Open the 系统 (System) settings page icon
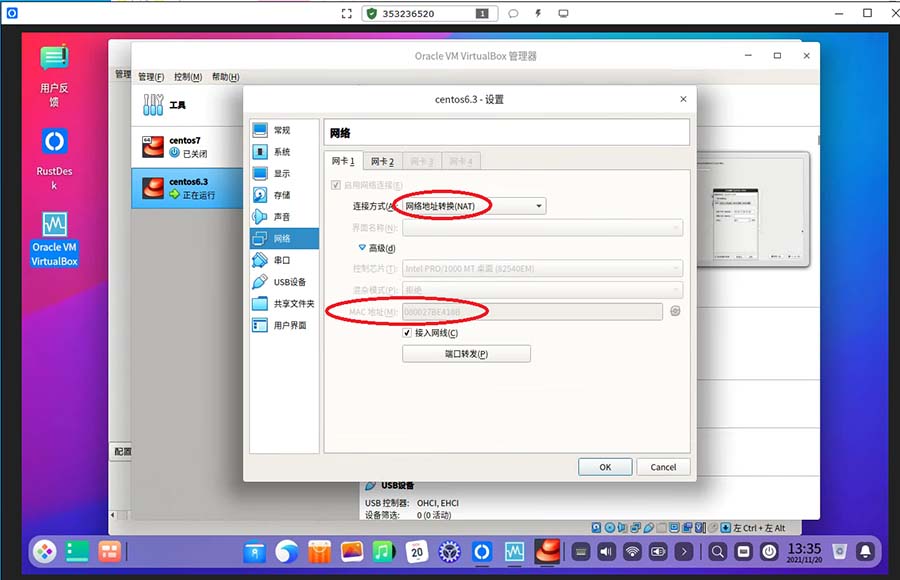 [x=260, y=152]
